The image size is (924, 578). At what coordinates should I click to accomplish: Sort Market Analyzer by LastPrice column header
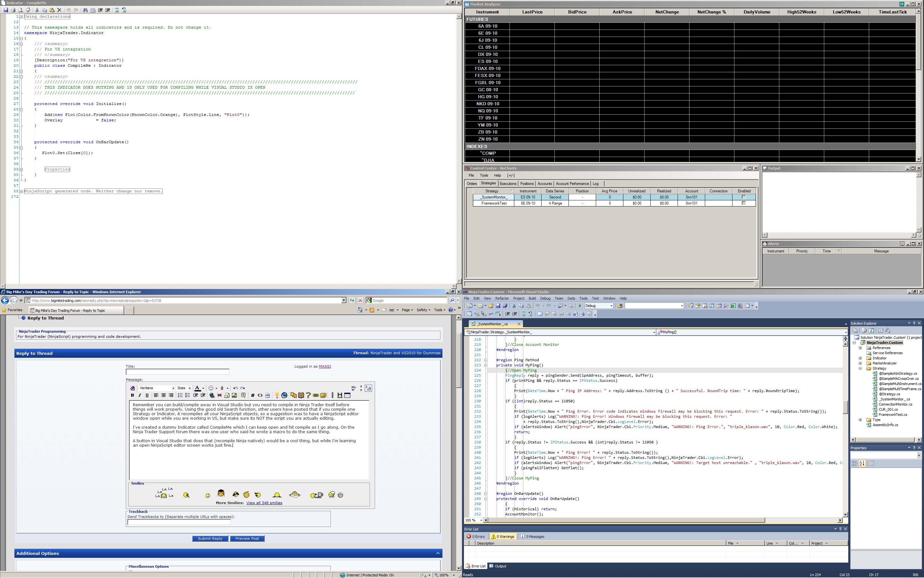(532, 12)
